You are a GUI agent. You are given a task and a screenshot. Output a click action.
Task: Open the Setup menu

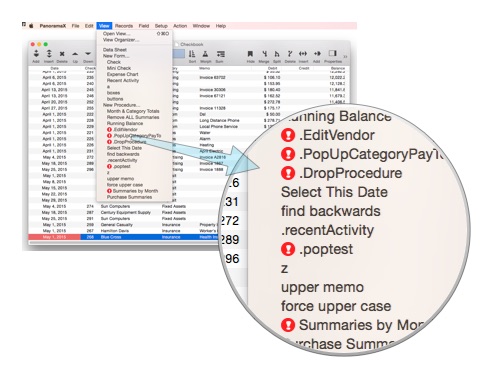(161, 26)
